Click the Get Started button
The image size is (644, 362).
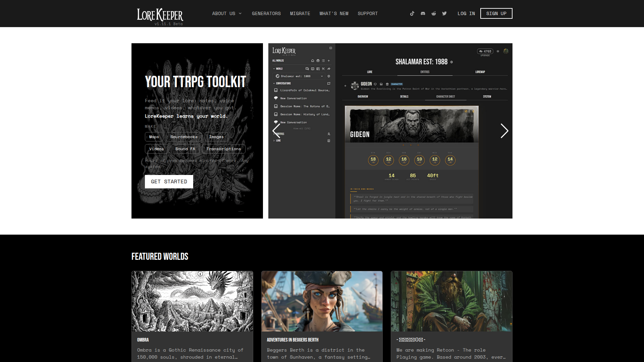pyautogui.click(x=169, y=182)
